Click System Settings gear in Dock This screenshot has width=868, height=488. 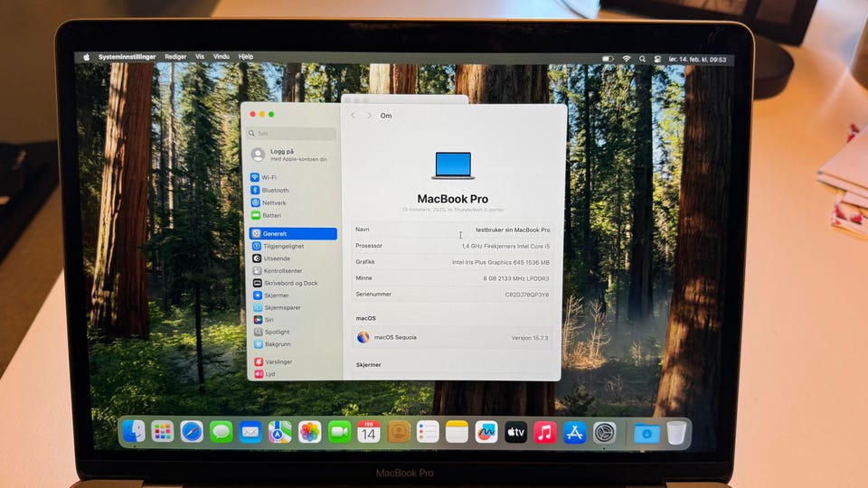(605, 432)
